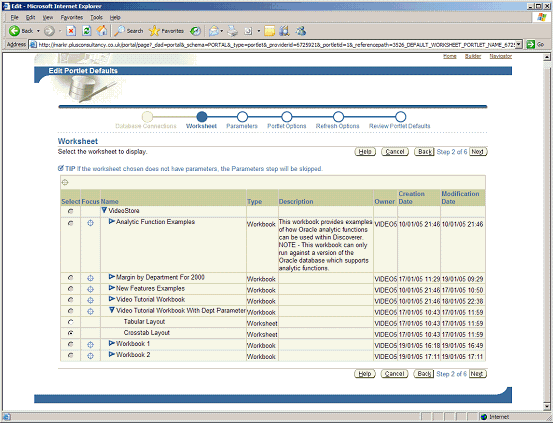This screenshot has height=423, width=553.
Task: Select Margin by Department For 2000 radio
Action: tap(71, 278)
